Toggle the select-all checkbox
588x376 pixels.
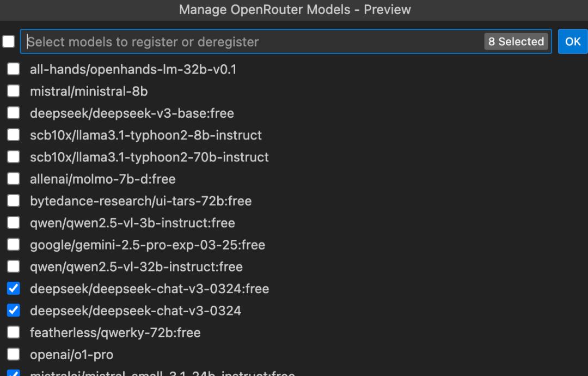(9, 41)
